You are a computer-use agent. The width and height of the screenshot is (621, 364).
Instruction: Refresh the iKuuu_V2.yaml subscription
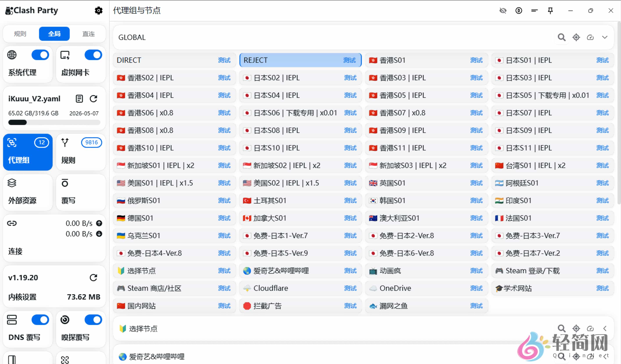click(x=93, y=99)
